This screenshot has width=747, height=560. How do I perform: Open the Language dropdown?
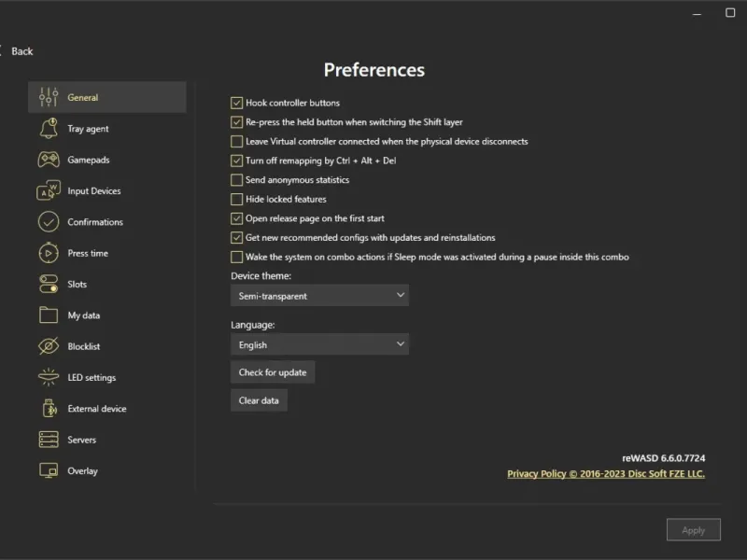[x=319, y=344]
